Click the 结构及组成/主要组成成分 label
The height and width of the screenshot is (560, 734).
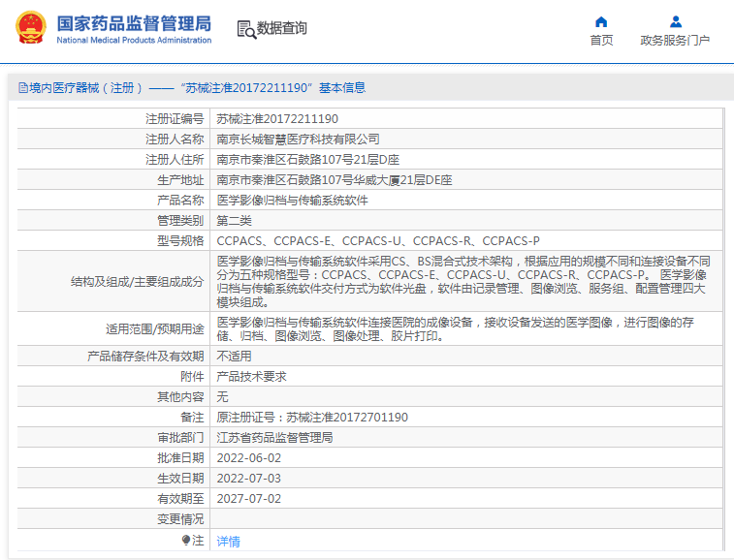coord(137,282)
